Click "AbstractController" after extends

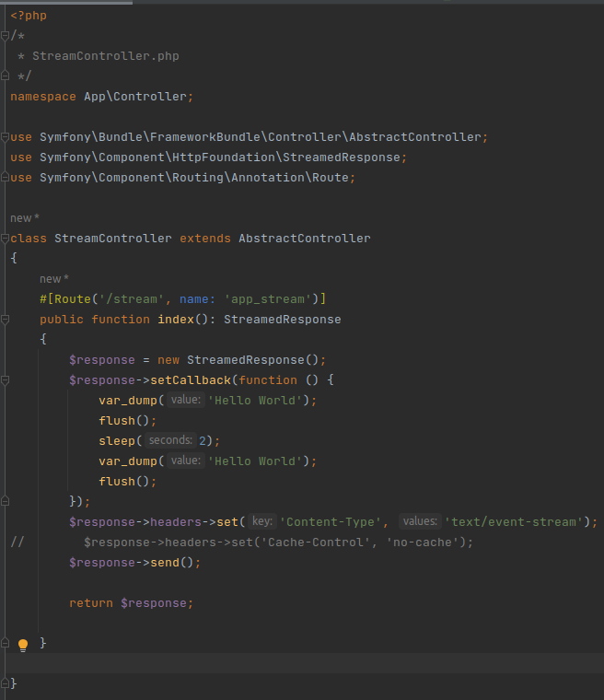305,239
